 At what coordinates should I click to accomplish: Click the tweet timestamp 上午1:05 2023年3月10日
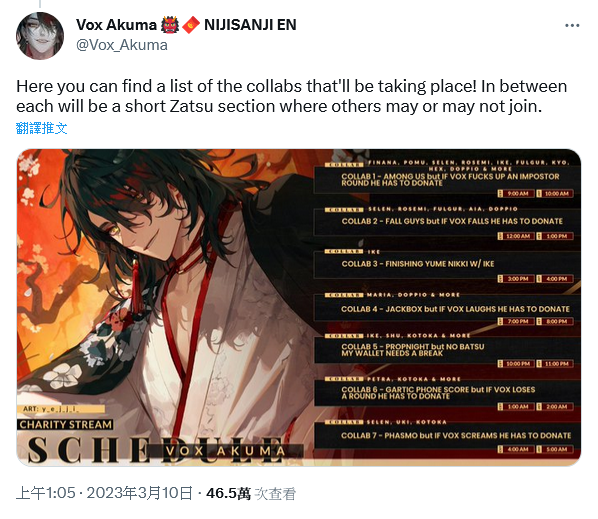click(104, 493)
